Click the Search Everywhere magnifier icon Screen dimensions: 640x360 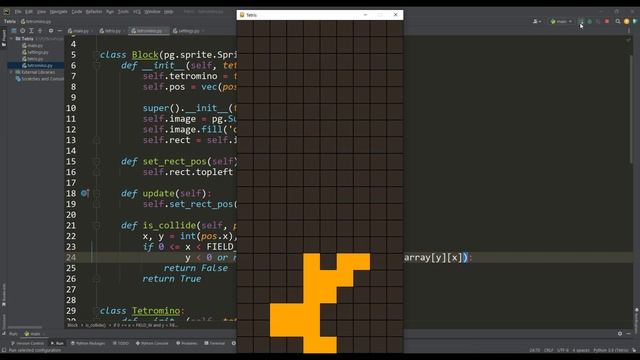click(618, 21)
